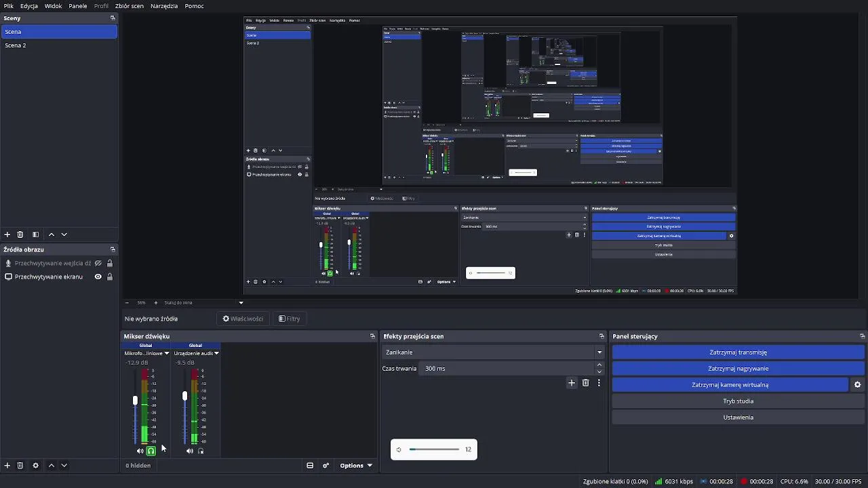Open the Narzędzia menu

[x=164, y=6]
